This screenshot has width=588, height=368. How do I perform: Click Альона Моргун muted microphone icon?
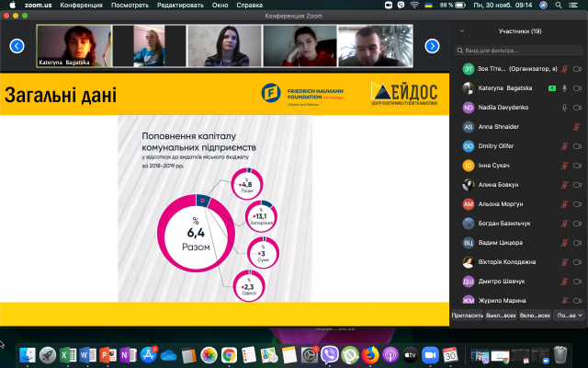coord(564,204)
